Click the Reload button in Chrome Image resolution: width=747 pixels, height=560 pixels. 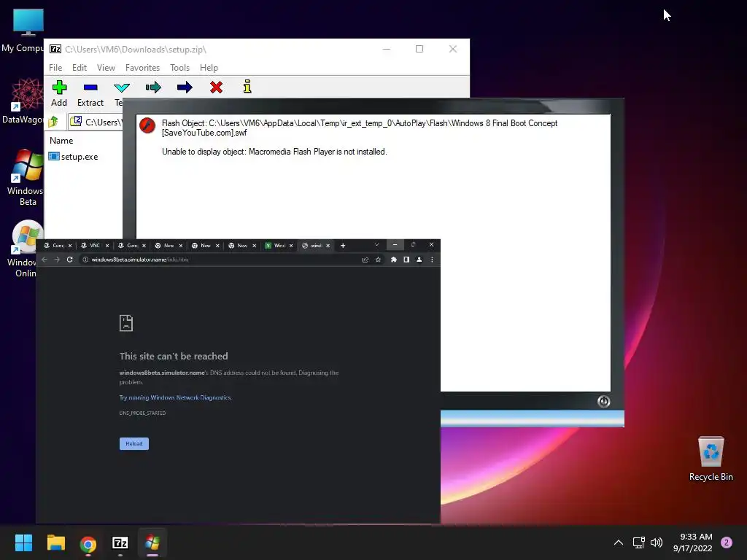pos(134,443)
